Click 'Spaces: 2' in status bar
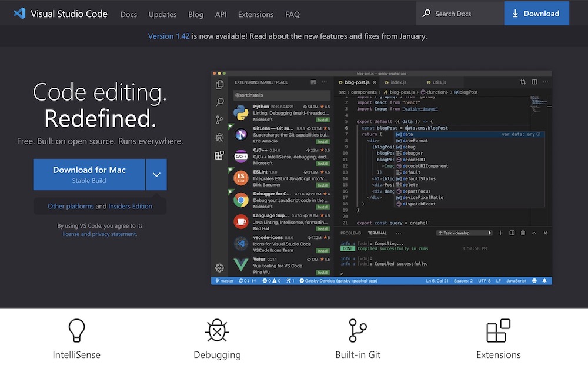This screenshot has height=365, width=588. [463, 280]
